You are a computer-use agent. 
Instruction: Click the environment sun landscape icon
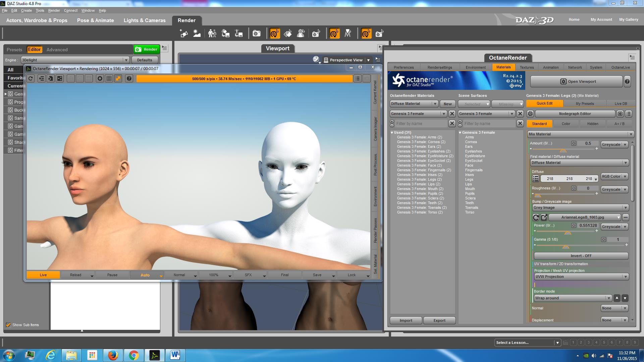click(197, 34)
